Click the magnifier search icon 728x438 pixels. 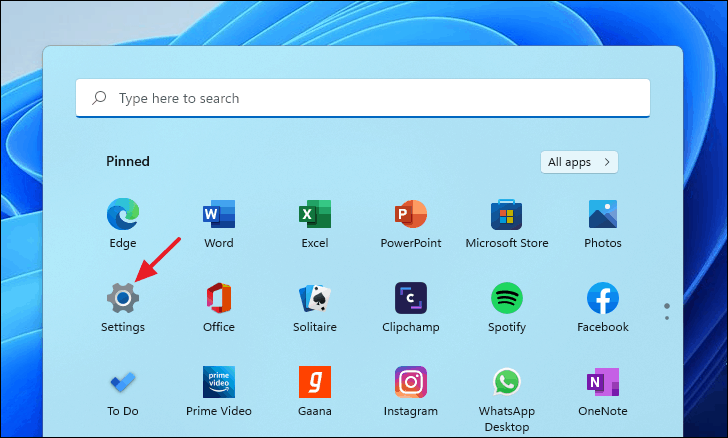[x=99, y=98]
